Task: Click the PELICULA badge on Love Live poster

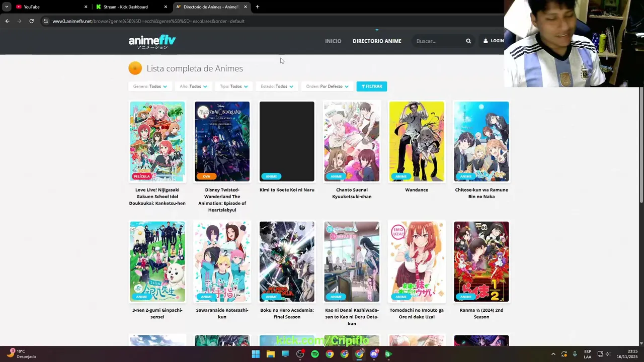Action: (142, 176)
